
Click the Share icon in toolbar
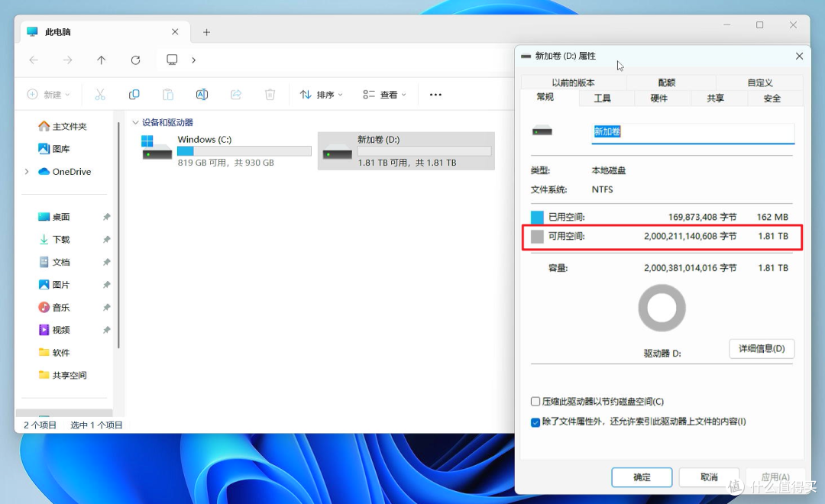pyautogui.click(x=236, y=95)
